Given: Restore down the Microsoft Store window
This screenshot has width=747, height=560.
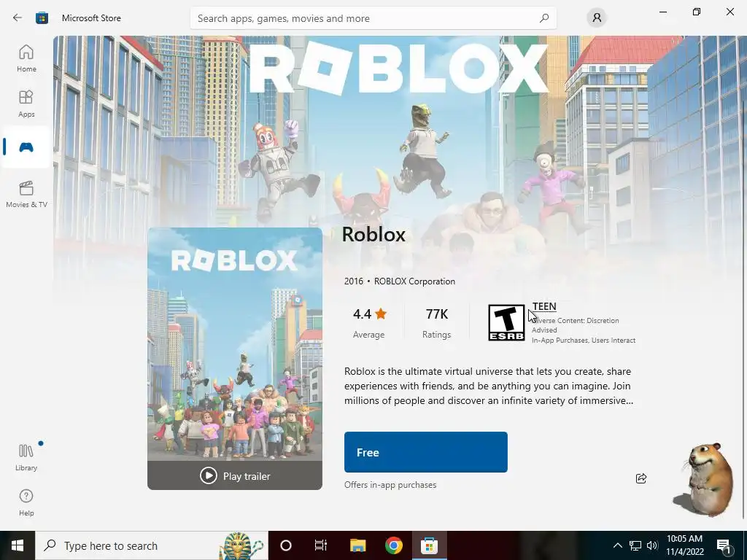Looking at the screenshot, I should (x=697, y=12).
